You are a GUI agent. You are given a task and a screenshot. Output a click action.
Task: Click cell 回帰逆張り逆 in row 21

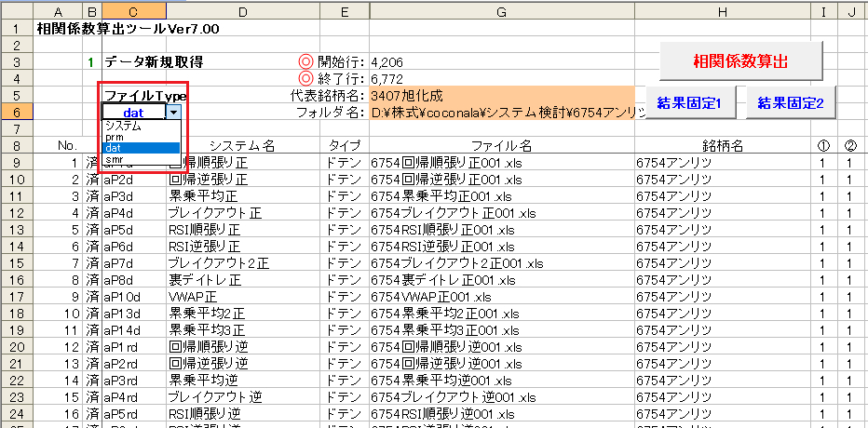[242, 364]
